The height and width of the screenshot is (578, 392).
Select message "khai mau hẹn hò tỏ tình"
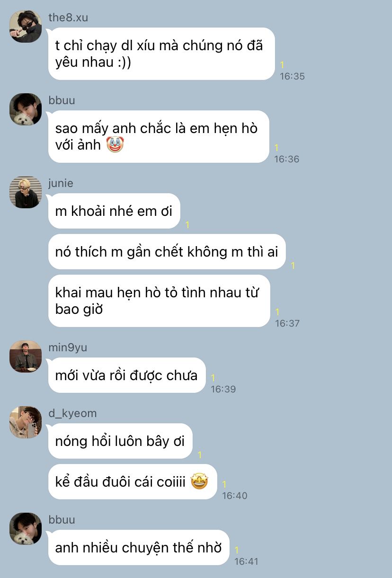[x=159, y=301]
